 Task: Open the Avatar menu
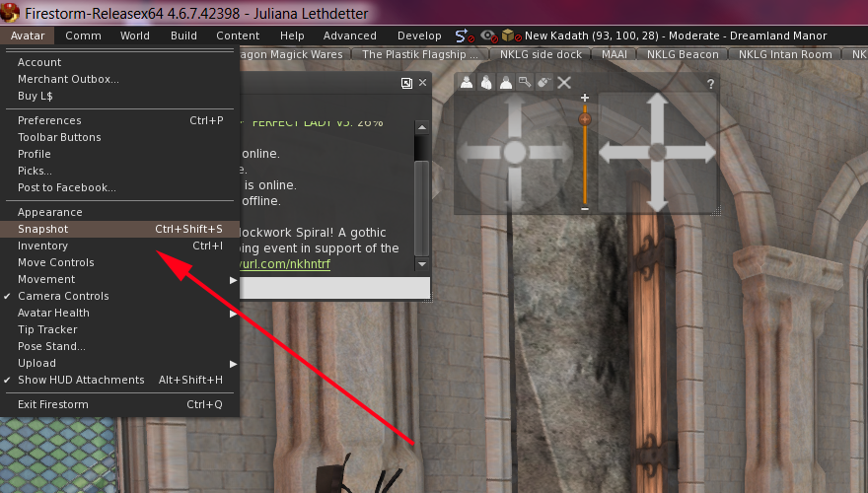click(x=28, y=35)
